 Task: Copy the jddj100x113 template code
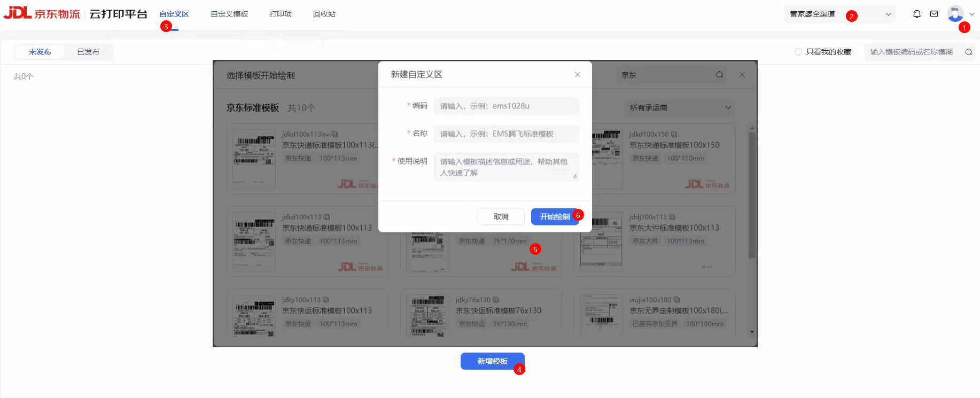pos(672,217)
